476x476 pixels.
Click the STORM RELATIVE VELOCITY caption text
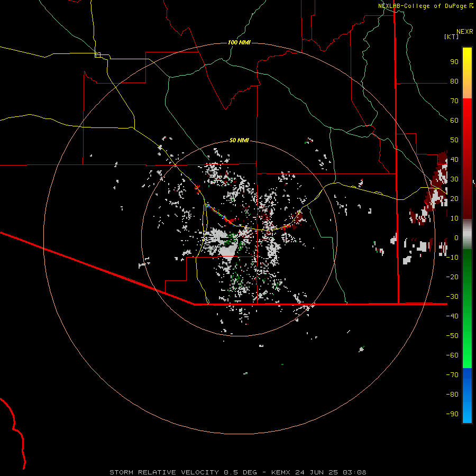coord(164,472)
